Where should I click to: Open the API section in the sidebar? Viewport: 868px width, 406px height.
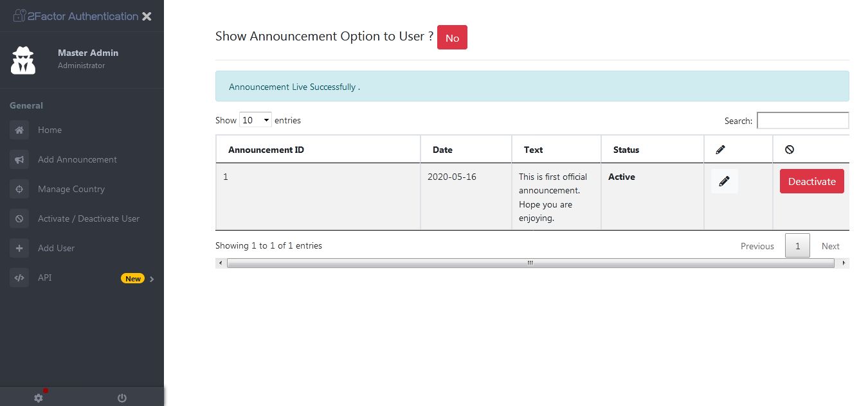pos(45,278)
